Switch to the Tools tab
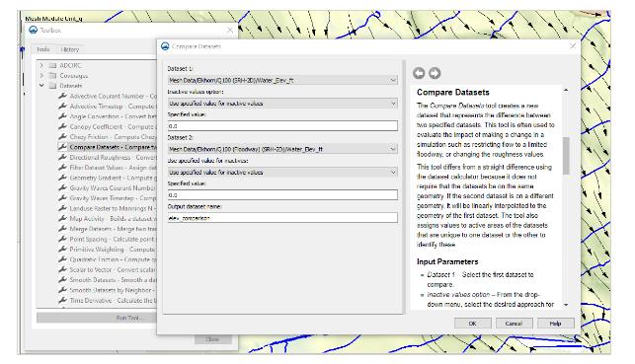The height and width of the screenshot is (364, 635). tap(42, 49)
